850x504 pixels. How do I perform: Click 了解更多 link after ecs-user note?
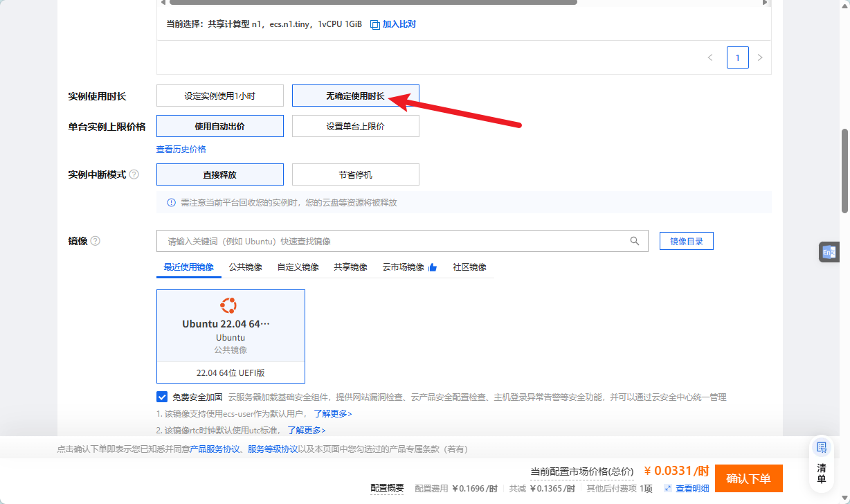tap(333, 413)
